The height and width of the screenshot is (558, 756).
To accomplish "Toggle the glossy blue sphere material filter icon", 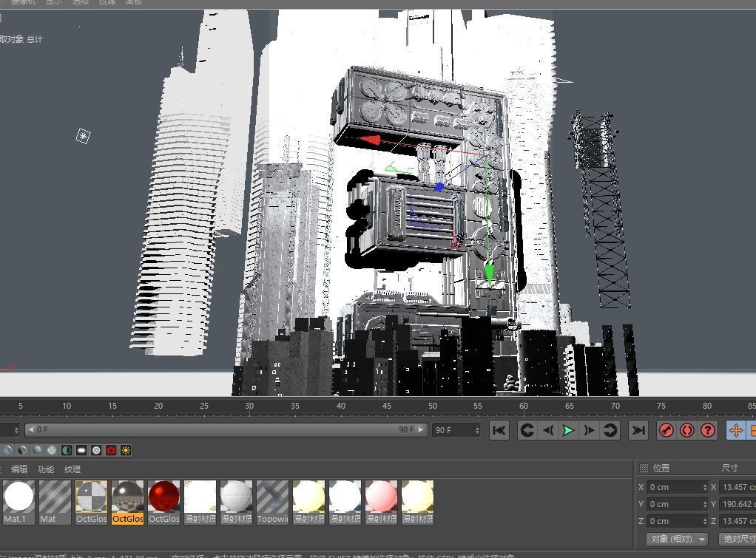I will coord(37,450).
